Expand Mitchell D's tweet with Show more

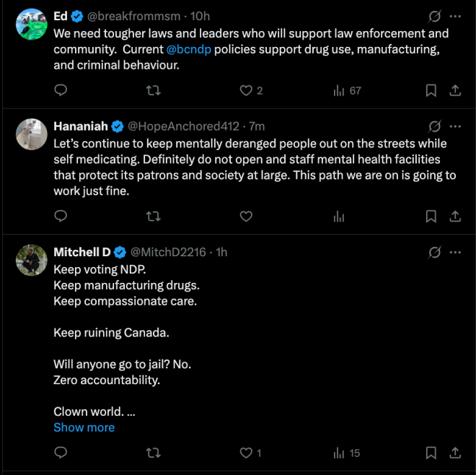click(84, 427)
